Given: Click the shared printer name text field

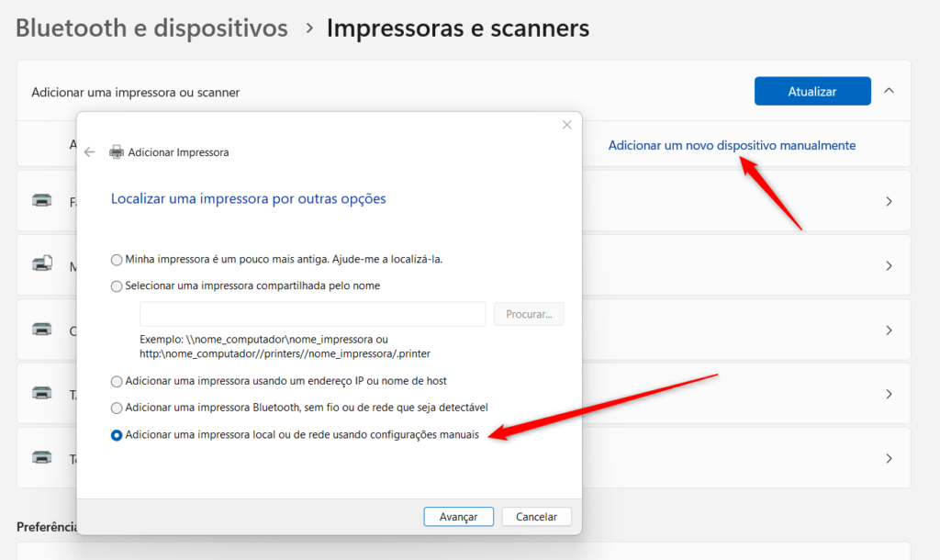Looking at the screenshot, I should pyautogui.click(x=312, y=314).
